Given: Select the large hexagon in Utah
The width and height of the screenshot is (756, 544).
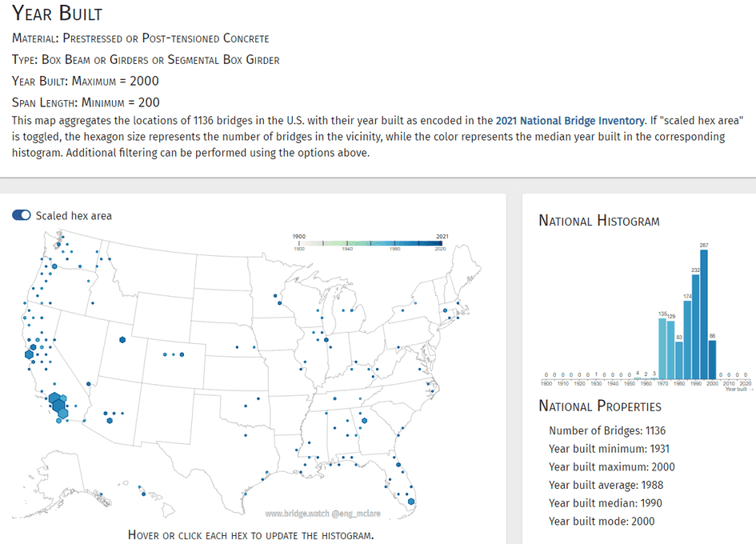Looking at the screenshot, I should 122,339.
